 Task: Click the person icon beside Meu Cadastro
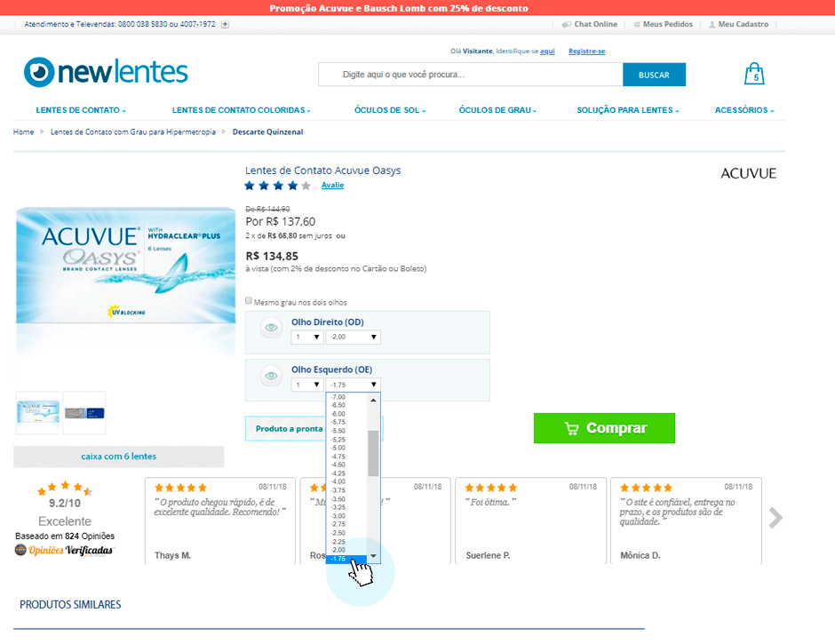(x=712, y=25)
